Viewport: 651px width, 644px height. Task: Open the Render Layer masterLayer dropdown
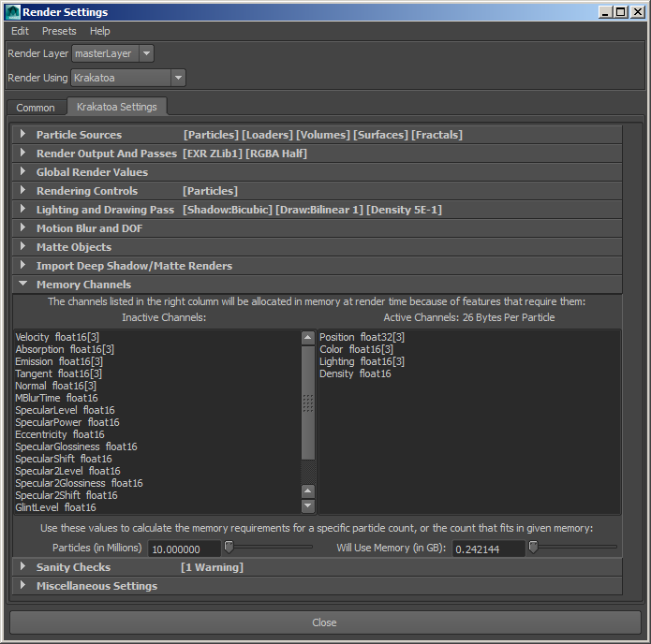coord(113,53)
